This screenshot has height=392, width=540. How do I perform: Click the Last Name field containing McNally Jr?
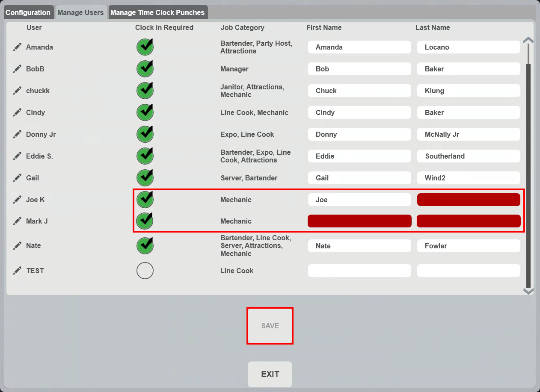[x=469, y=134]
